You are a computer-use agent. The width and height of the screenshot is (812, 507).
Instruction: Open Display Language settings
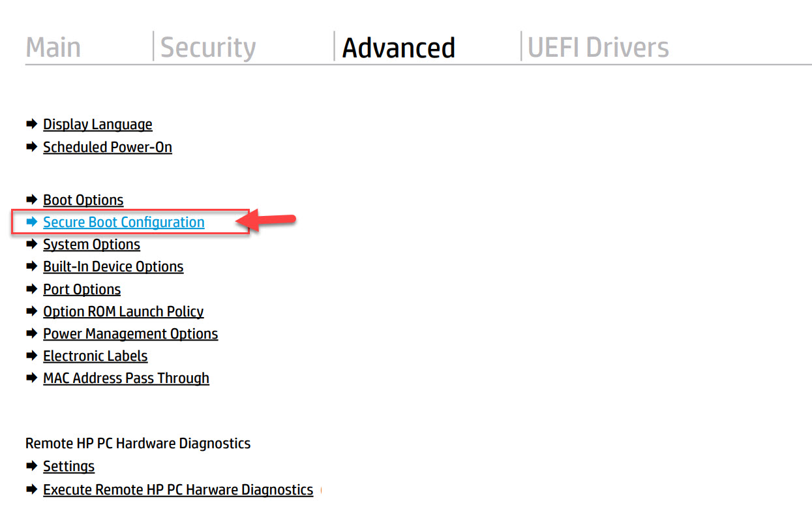click(x=97, y=124)
